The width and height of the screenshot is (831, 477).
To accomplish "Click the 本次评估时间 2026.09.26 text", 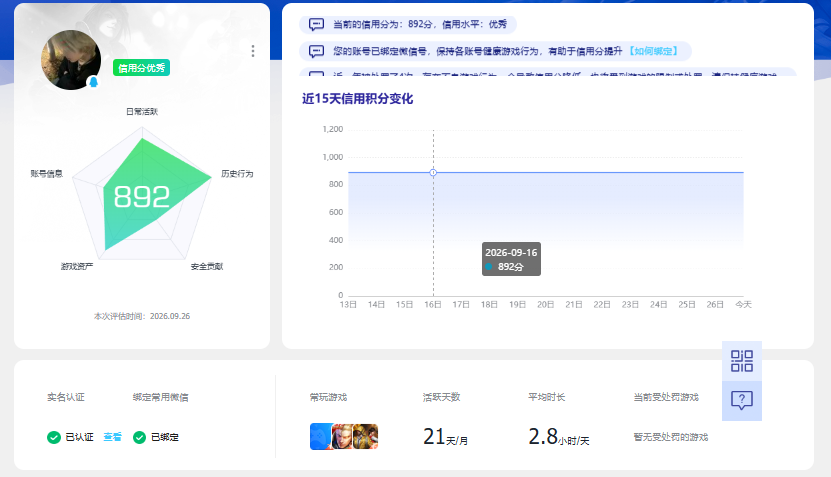I will click(x=142, y=316).
